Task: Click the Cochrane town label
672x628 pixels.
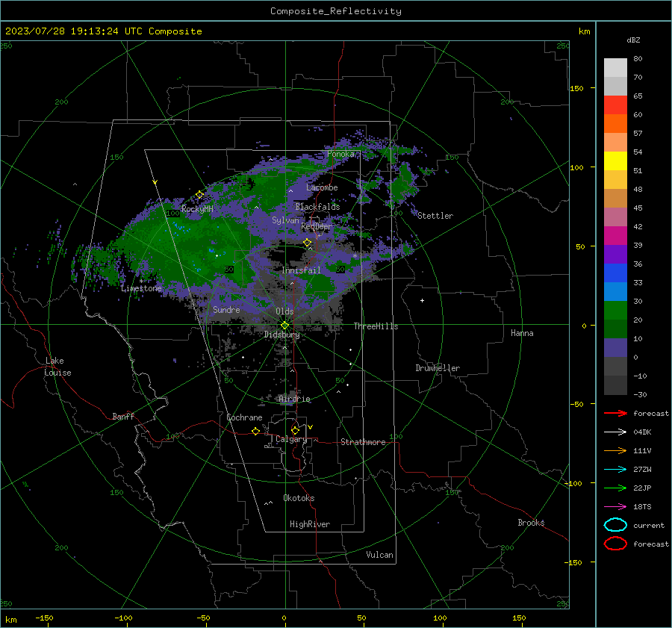Action: 244,417
